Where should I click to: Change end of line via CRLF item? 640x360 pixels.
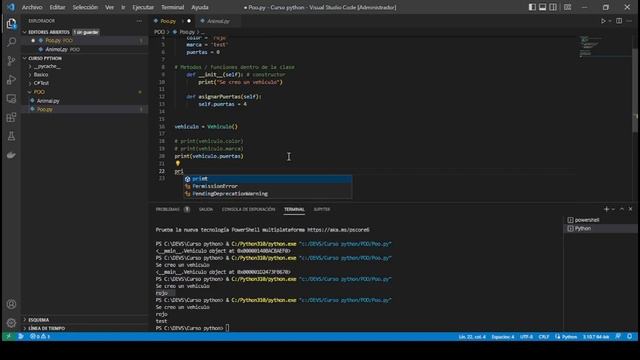coord(544,337)
